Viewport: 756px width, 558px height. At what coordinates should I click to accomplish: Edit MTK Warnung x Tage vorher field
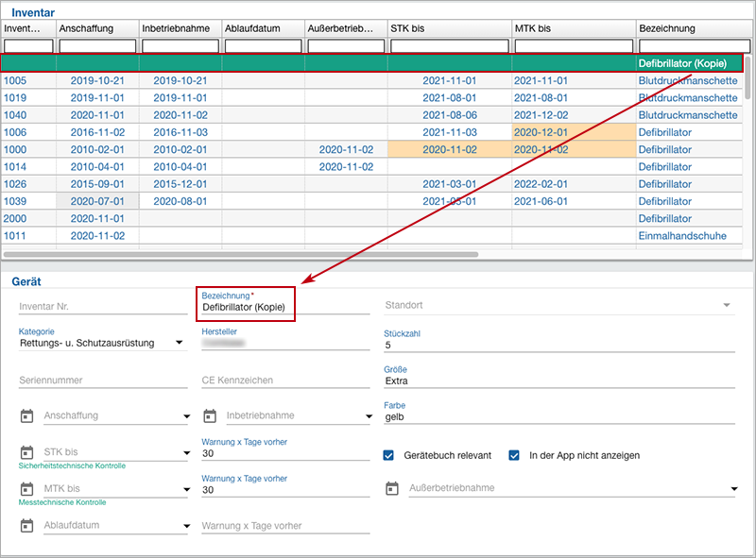[285, 490]
